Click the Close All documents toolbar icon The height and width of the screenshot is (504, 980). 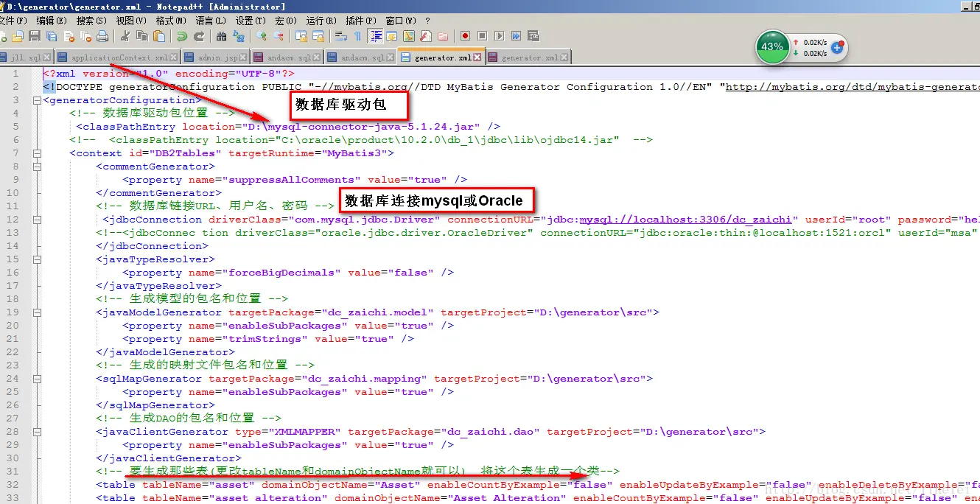click(86, 35)
